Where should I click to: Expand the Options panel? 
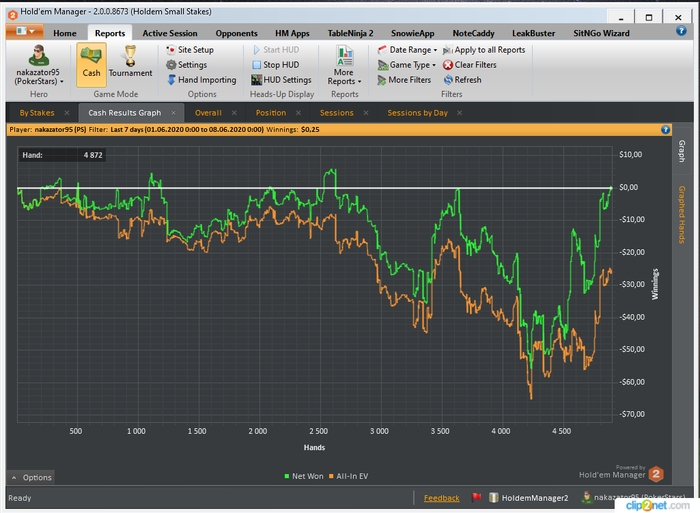click(31, 477)
